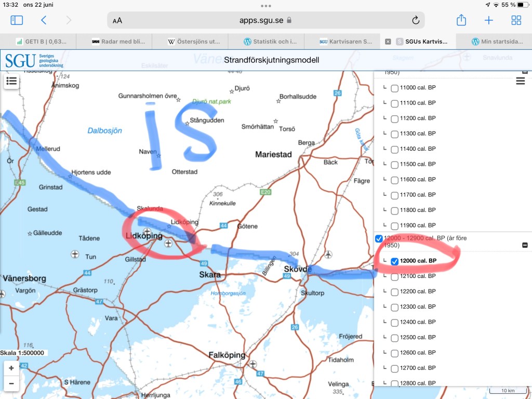Open the map layer list icon
The image size is (532, 399).
tap(11, 81)
